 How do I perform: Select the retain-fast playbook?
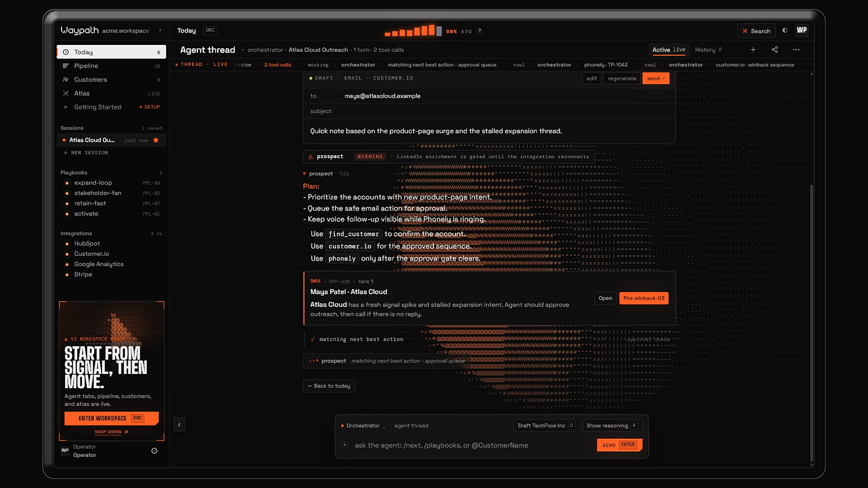[111, 203]
